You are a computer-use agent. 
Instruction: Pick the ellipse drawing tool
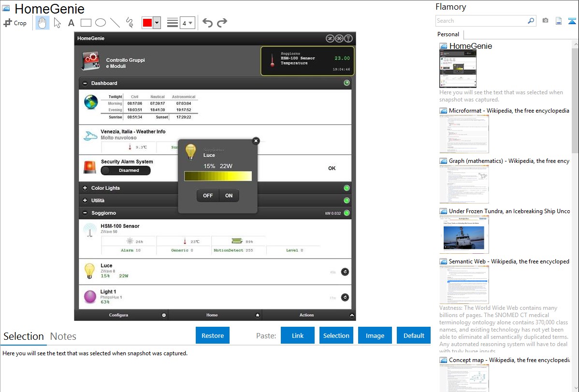point(101,23)
